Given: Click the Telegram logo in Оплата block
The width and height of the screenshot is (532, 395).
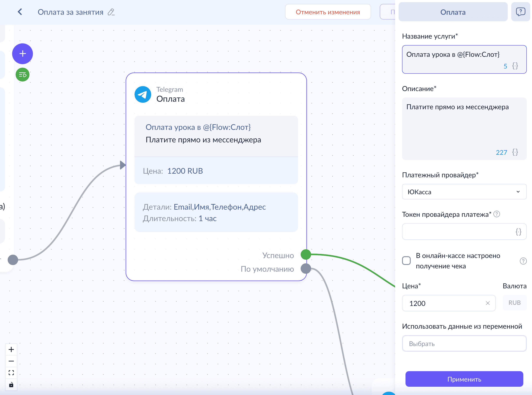Looking at the screenshot, I should click(x=143, y=95).
